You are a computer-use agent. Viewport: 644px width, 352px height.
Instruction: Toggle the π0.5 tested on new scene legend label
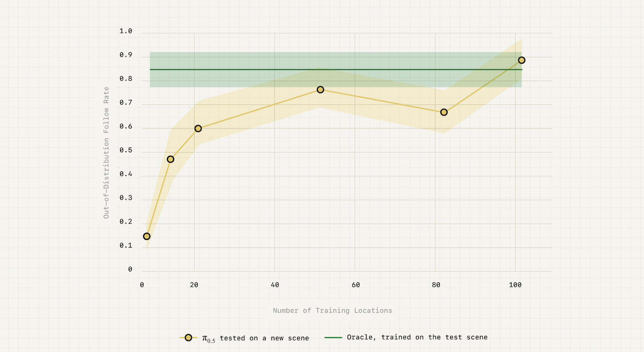pyautogui.click(x=264, y=338)
